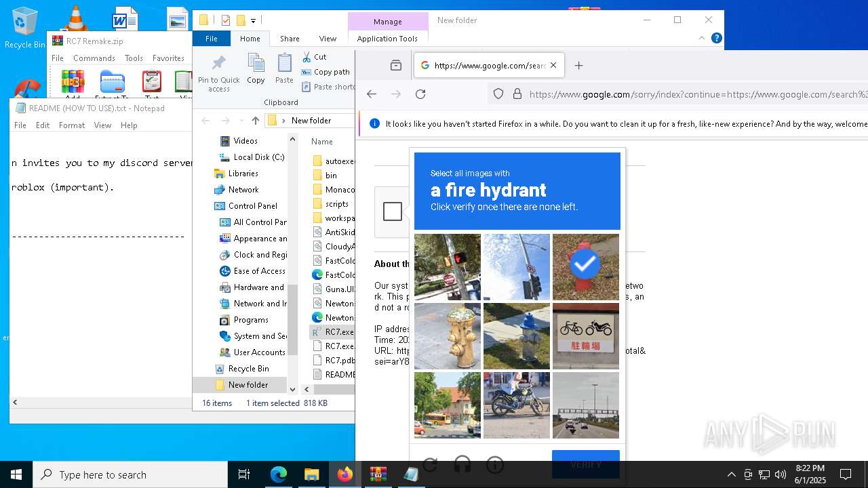Open Recycle Bin desktop icon

[24, 28]
